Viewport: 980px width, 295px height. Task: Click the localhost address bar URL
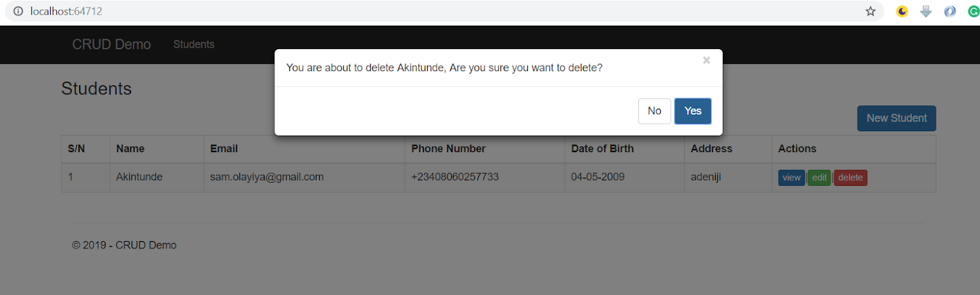tap(66, 11)
